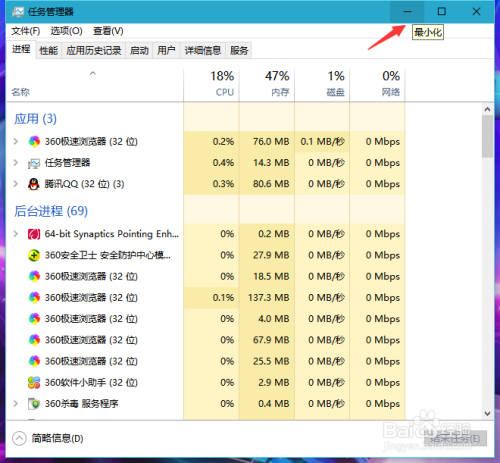Select the 360安全卫士 安全防护中心 process row
The height and width of the screenshot is (463, 500).
pyautogui.click(x=206, y=255)
